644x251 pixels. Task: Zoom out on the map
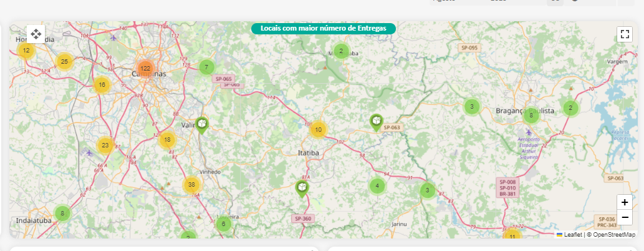(624, 217)
